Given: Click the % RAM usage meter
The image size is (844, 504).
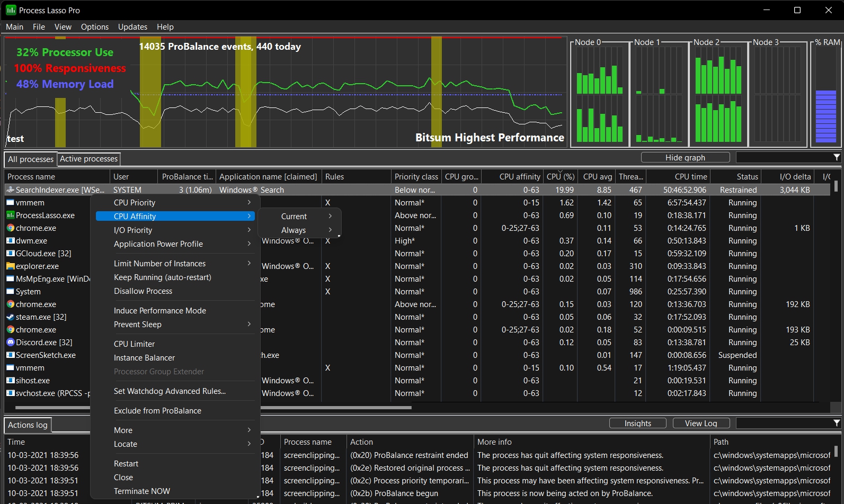Looking at the screenshot, I should [826, 94].
